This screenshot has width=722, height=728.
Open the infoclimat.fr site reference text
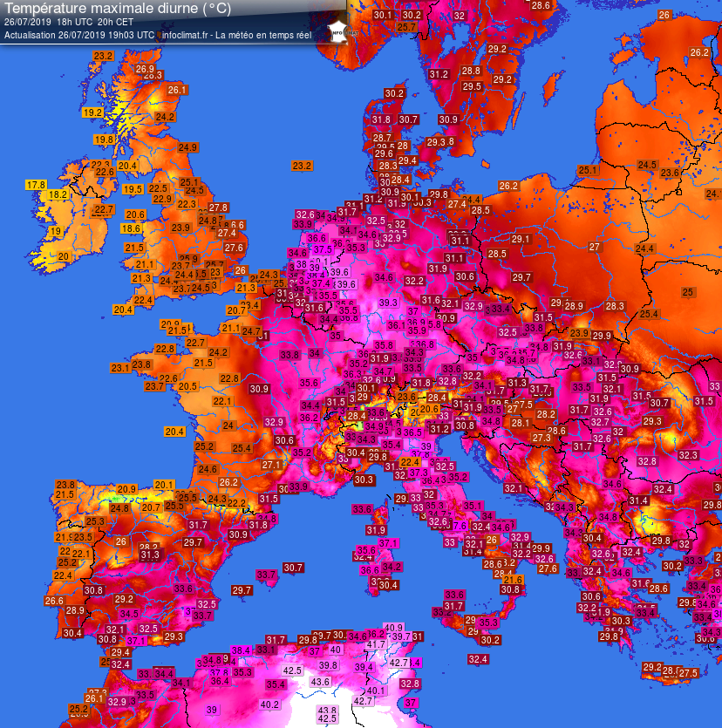point(184,35)
